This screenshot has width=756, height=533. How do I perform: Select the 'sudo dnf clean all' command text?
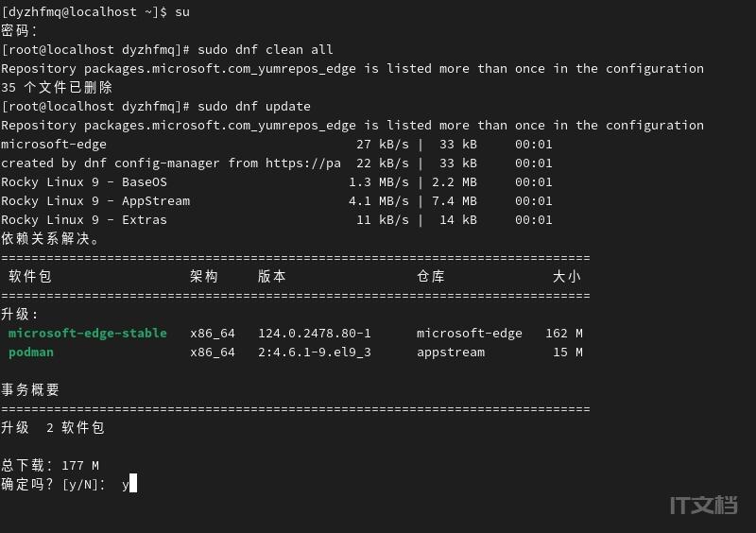coord(266,49)
